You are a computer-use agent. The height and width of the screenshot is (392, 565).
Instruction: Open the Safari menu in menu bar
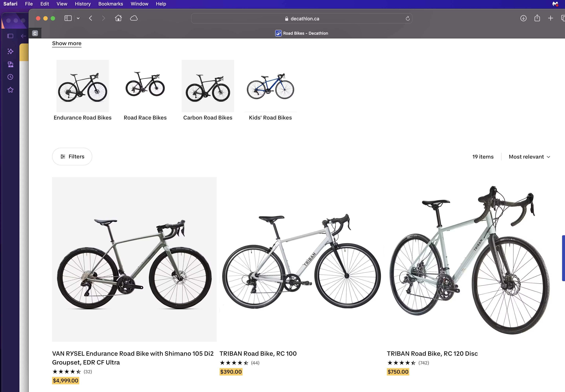(x=10, y=4)
